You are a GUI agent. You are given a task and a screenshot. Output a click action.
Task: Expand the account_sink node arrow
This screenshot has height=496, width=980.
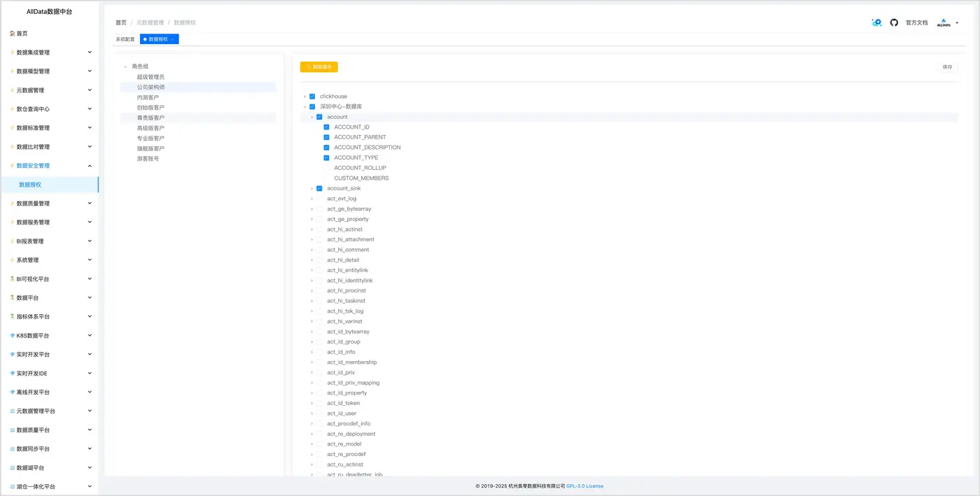point(311,188)
